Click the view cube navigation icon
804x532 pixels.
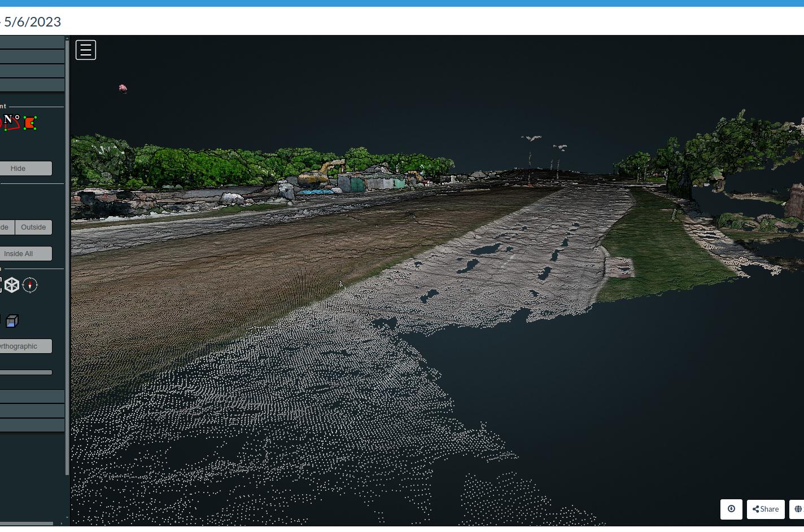tap(12, 285)
